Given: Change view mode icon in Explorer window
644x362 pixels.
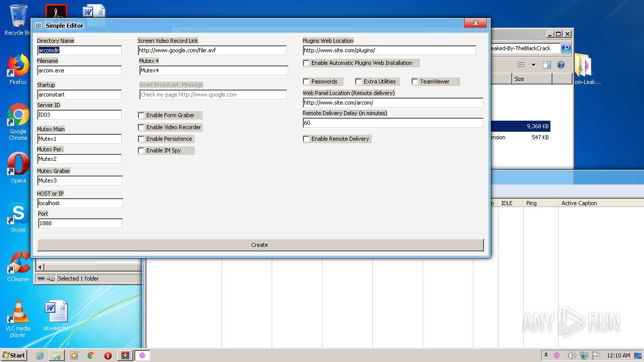Looking at the screenshot, I should (x=521, y=65).
